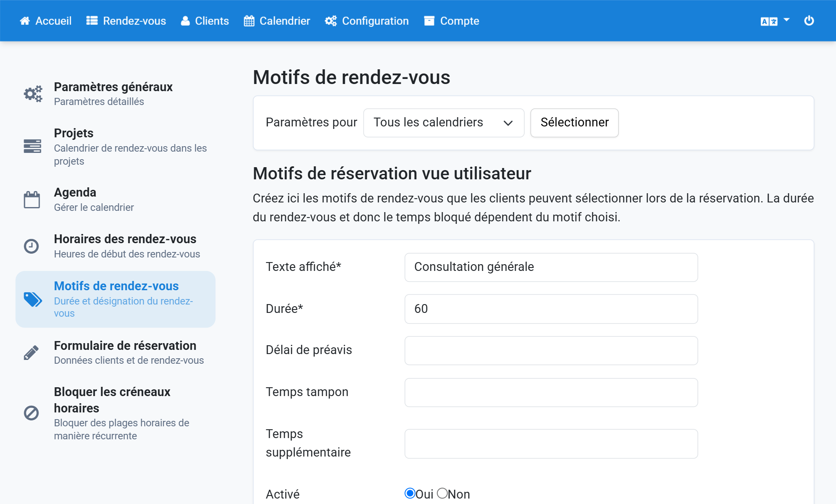
Task: Click the 'Gérer le calendrier' subtitle text
Action: (x=94, y=207)
